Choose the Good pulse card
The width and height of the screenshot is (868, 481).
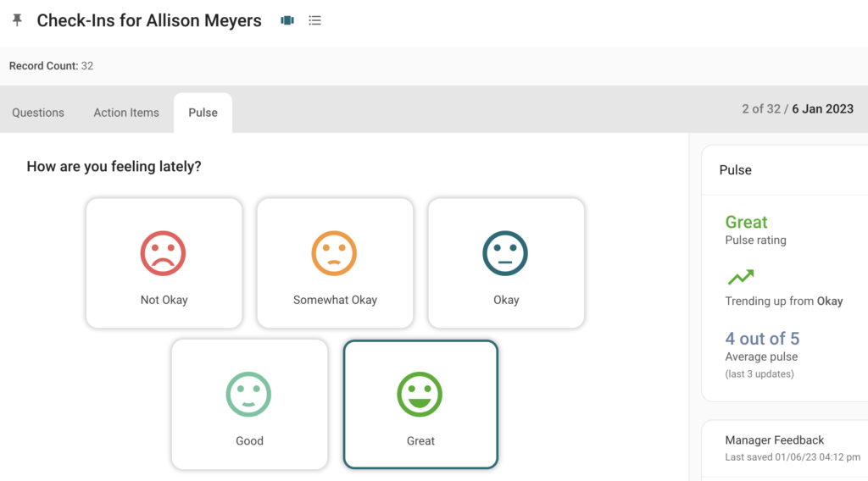pyautogui.click(x=250, y=404)
